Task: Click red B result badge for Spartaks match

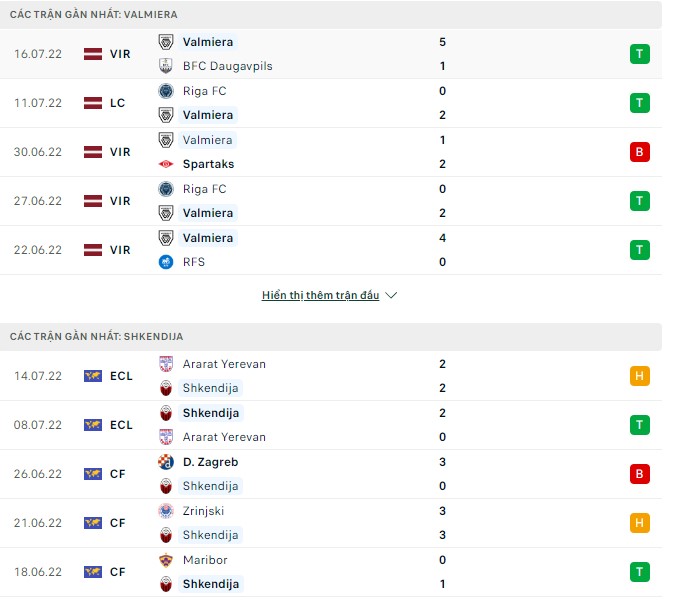Action: tap(640, 152)
